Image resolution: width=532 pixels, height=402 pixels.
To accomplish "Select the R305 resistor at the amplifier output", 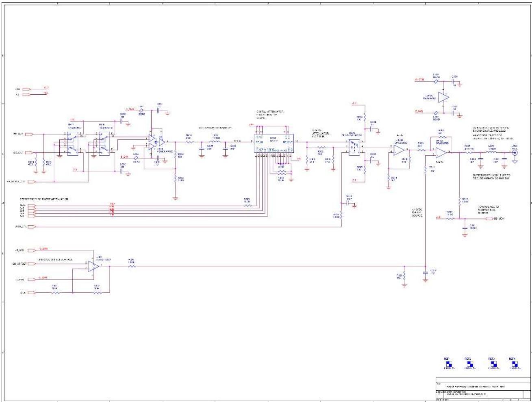I will click(x=468, y=153).
